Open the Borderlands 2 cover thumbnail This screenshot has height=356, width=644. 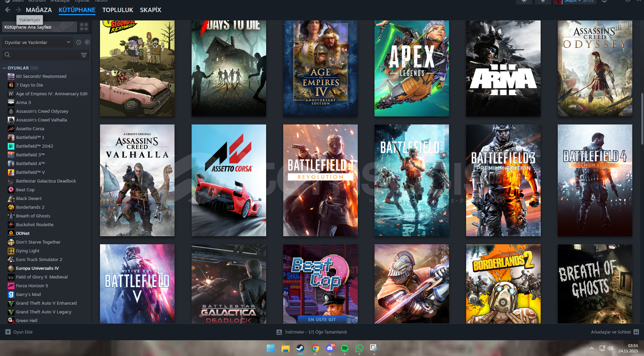503,284
